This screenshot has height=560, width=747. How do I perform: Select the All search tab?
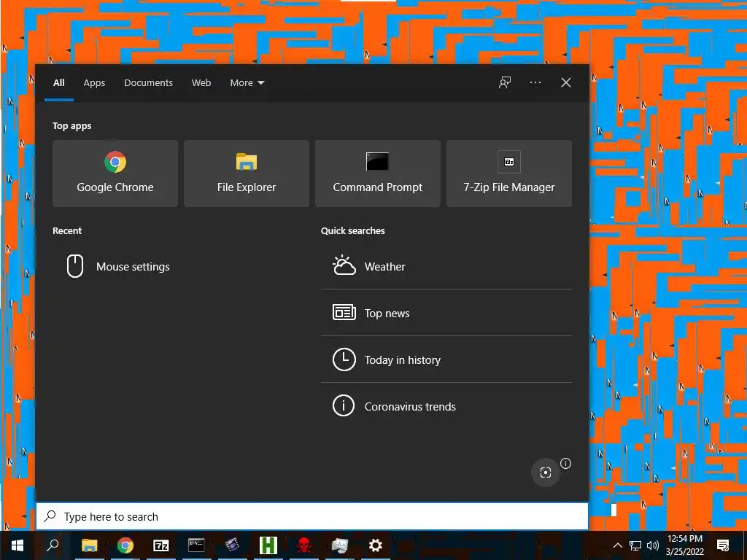[x=59, y=83]
